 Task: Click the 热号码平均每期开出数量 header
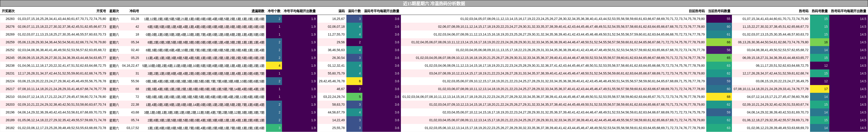click(x=849, y=11)
